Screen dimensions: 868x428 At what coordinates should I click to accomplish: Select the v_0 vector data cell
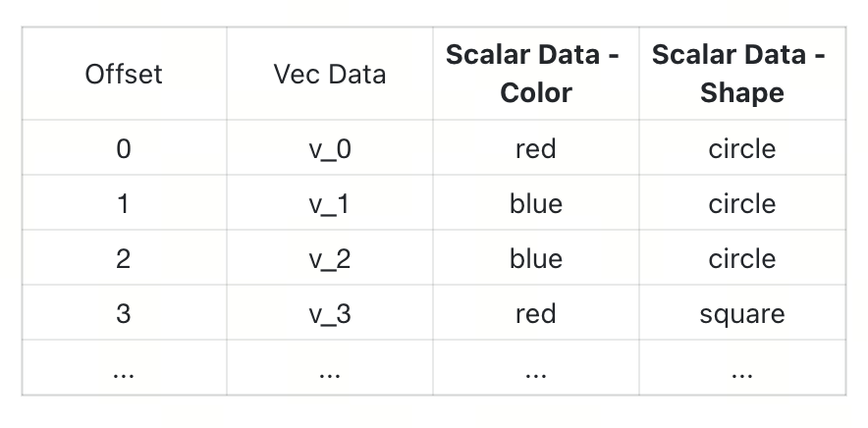329,148
